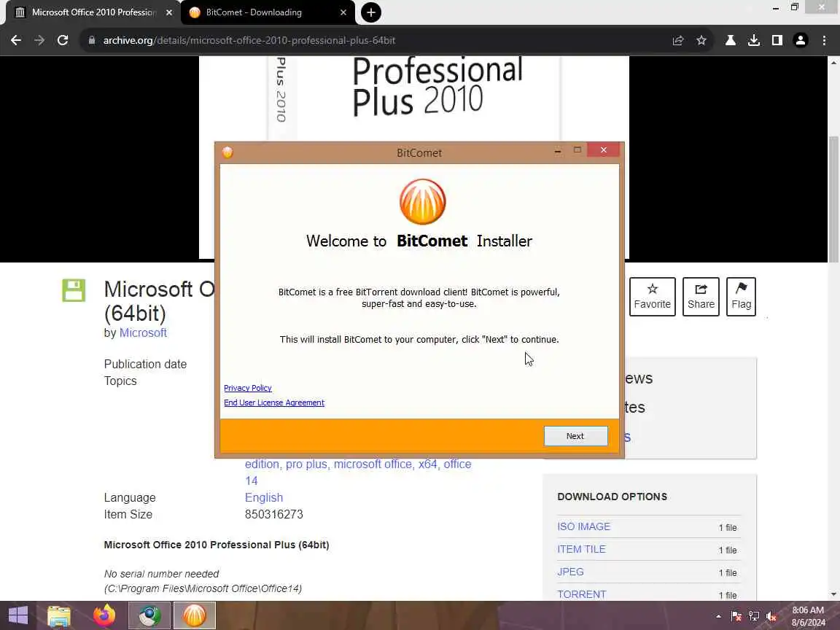Open the muted volume tray icon
Viewport: 840px width, 630px height.
coord(771,616)
